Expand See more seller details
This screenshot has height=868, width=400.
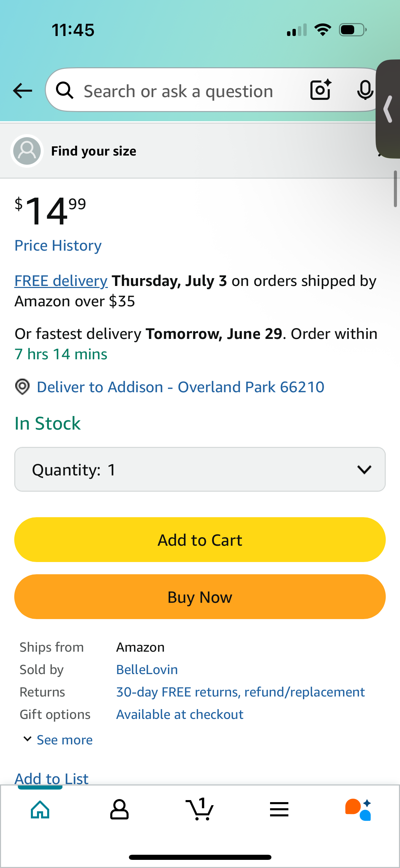click(58, 740)
